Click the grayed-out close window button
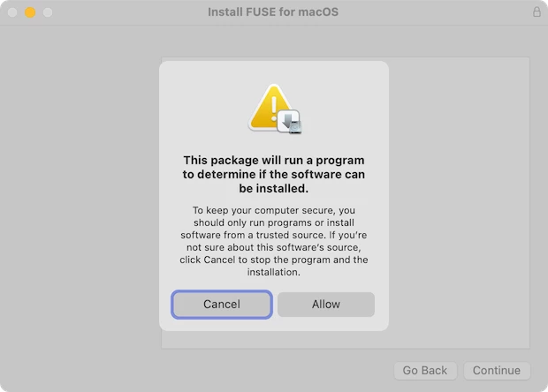Viewport: 548px width, 392px height. point(12,12)
